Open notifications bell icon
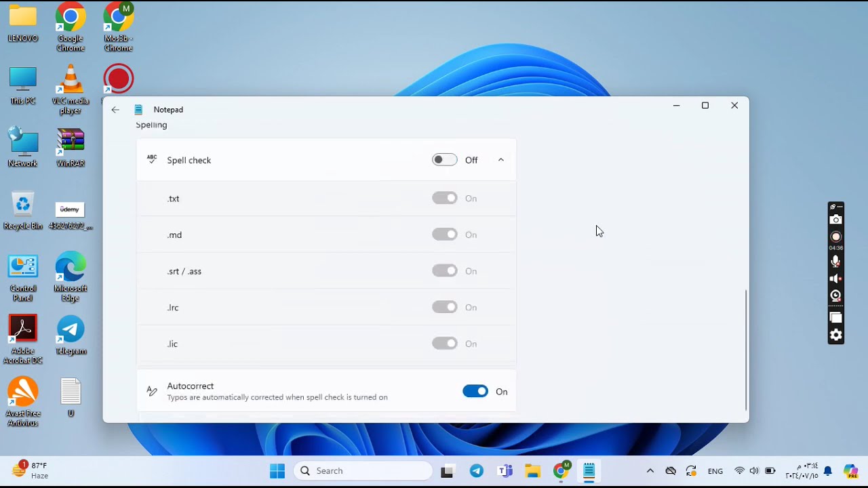The image size is (868, 488). coord(828,471)
